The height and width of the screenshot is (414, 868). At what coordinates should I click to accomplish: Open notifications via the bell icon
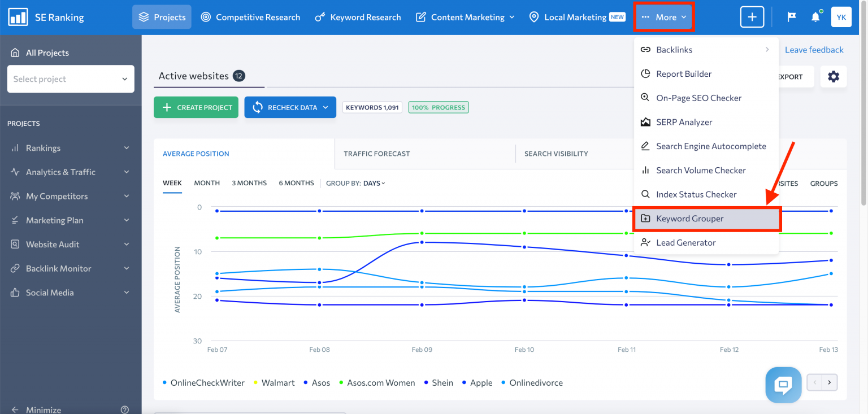tap(815, 17)
